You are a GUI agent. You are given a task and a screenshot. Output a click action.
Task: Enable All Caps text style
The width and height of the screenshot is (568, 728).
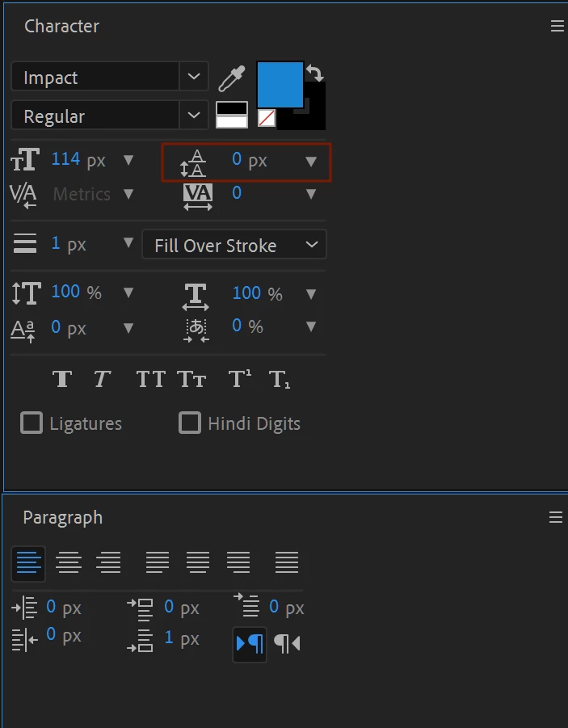[150, 379]
